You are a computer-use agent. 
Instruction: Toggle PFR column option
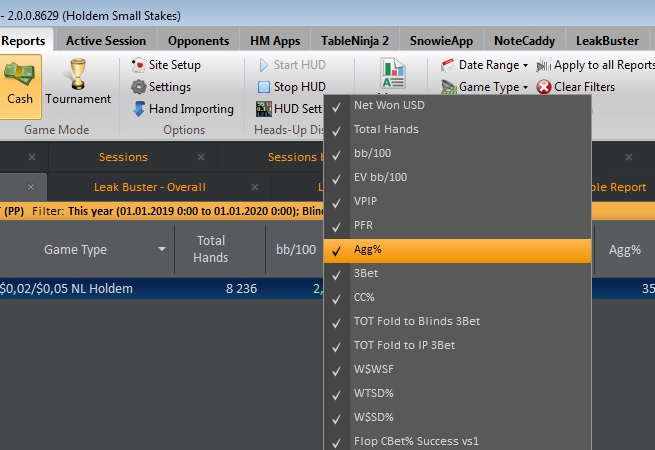(457, 226)
